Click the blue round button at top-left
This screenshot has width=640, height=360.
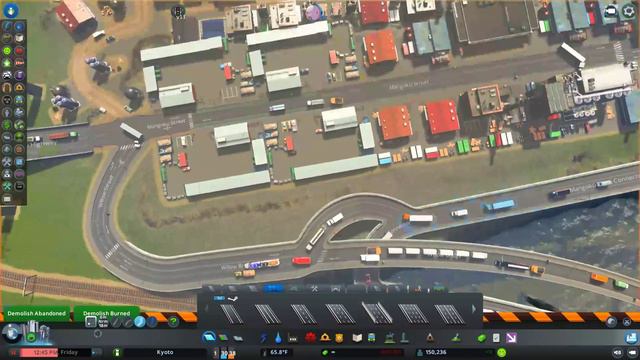pyautogui.click(x=11, y=10)
